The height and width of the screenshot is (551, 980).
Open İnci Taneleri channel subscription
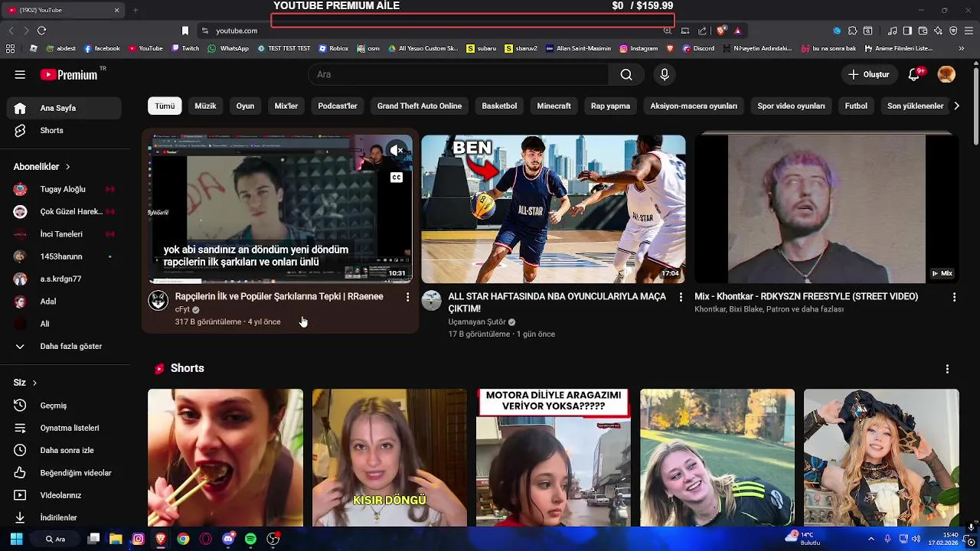[x=64, y=234]
